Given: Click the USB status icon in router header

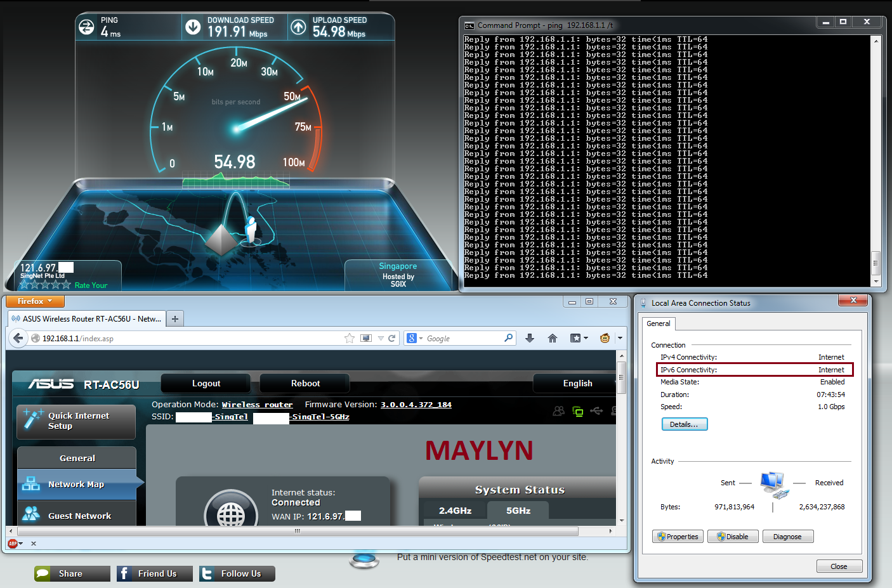Looking at the screenshot, I should (x=596, y=411).
